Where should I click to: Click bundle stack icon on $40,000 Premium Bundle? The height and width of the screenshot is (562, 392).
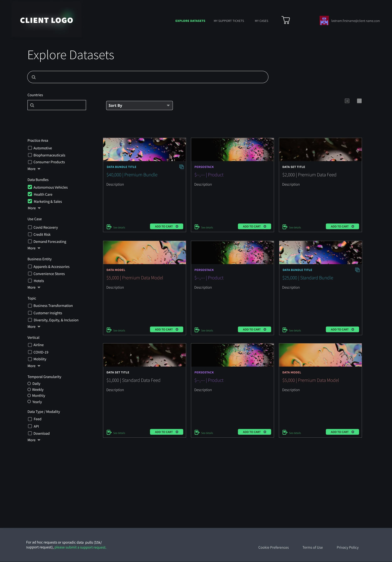tap(181, 167)
